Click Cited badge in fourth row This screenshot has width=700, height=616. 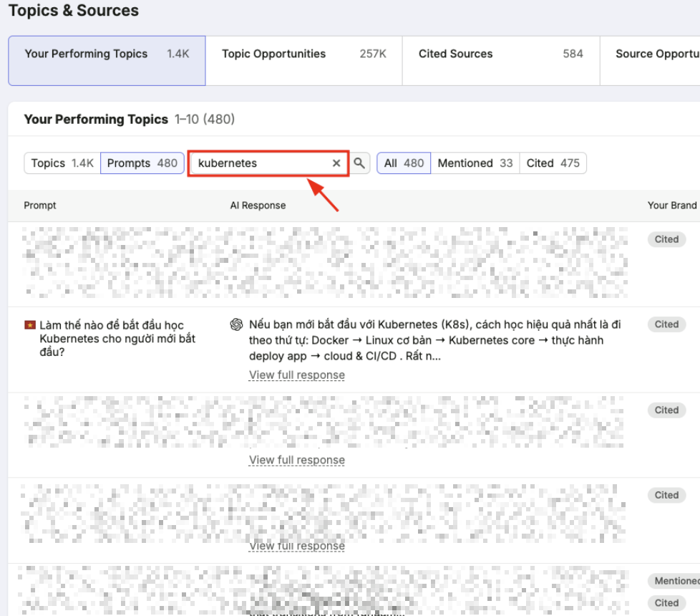pos(666,495)
